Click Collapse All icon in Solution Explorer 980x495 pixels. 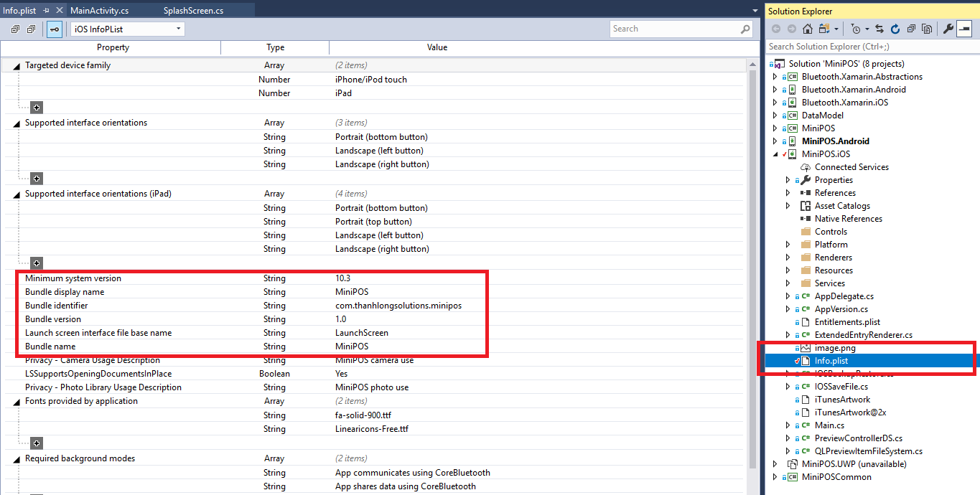click(x=911, y=29)
